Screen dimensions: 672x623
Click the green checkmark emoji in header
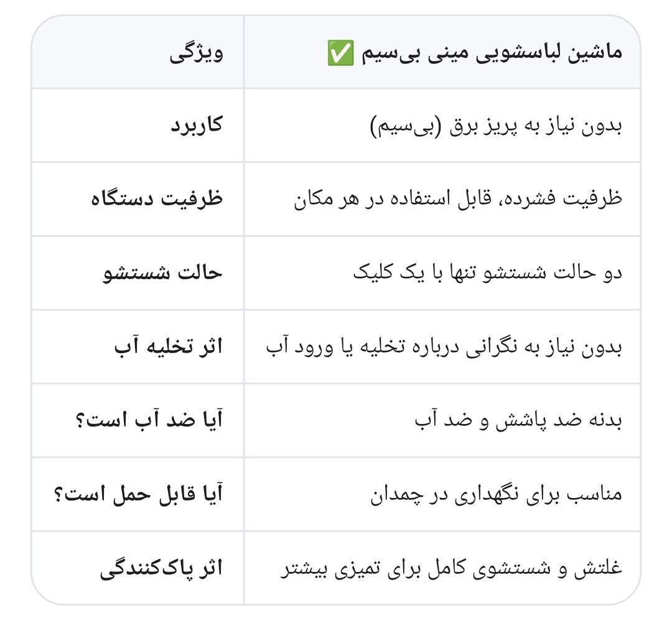[x=341, y=53]
